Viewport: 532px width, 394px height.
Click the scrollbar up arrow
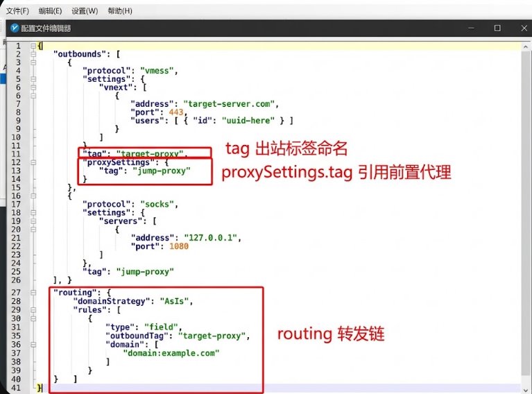pyautogui.click(x=526, y=47)
